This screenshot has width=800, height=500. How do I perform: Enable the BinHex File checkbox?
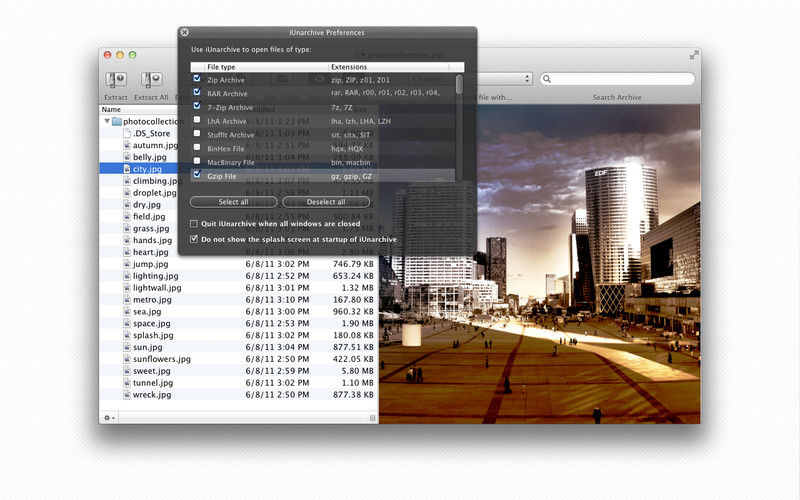click(x=197, y=147)
